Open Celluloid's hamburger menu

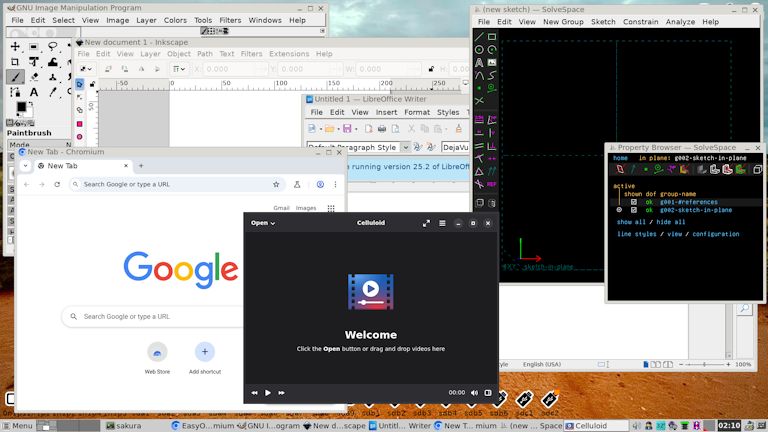point(442,223)
